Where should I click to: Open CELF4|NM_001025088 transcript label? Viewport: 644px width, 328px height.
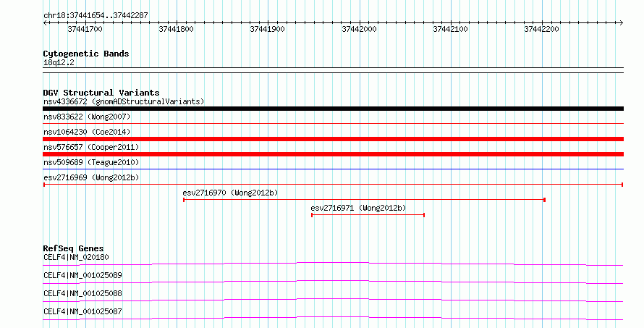(82, 293)
